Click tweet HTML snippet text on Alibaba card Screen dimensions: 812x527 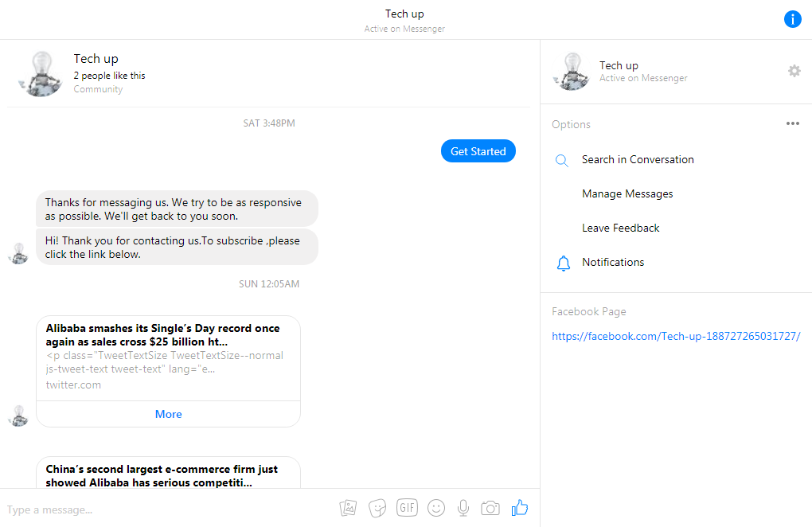(x=165, y=362)
